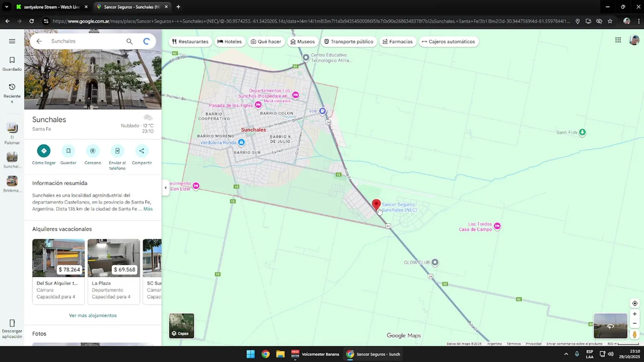Bookmark this page with star icon
The width and height of the screenshot is (644, 362).
(610, 21)
